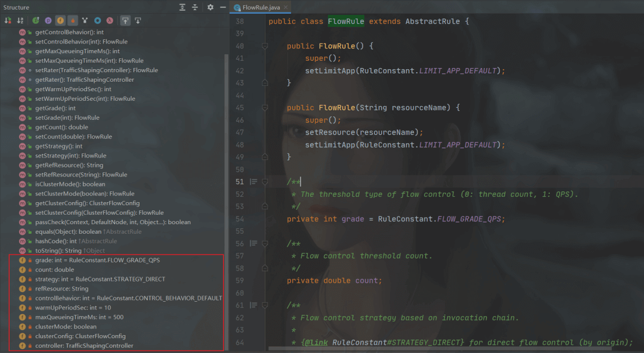Viewport: 644px width, 353px height.
Task: Select isClusterMode(): boolean method
Action: pos(70,184)
